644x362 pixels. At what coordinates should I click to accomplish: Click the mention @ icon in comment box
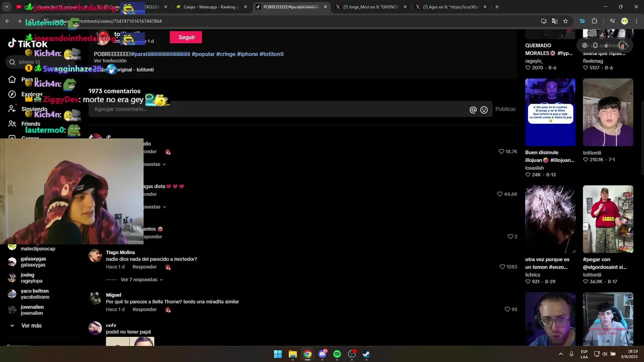473,110
